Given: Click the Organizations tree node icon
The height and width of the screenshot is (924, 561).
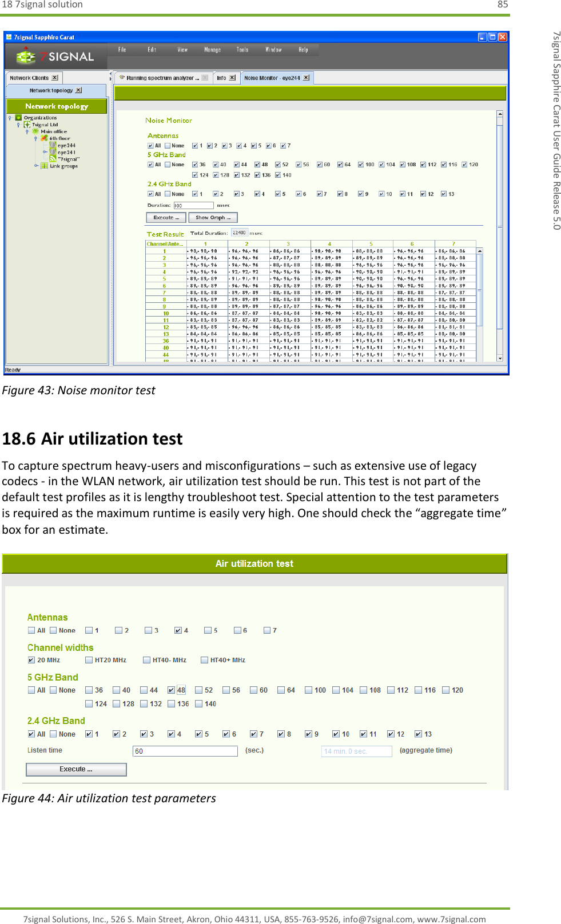Looking at the screenshot, I should (18, 118).
